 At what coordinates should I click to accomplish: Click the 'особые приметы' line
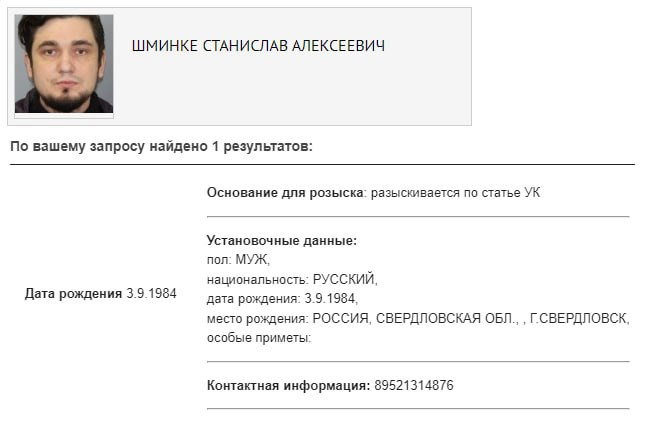(259, 337)
